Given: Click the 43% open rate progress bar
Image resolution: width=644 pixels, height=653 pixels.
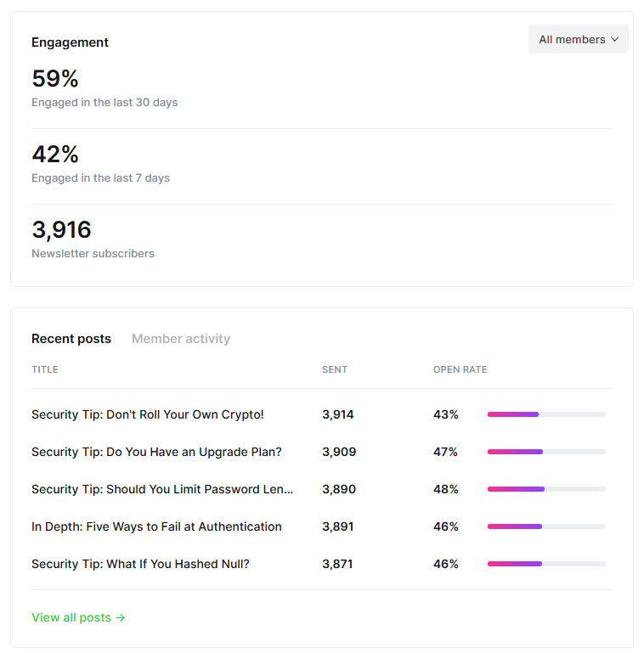Looking at the screenshot, I should [x=546, y=414].
